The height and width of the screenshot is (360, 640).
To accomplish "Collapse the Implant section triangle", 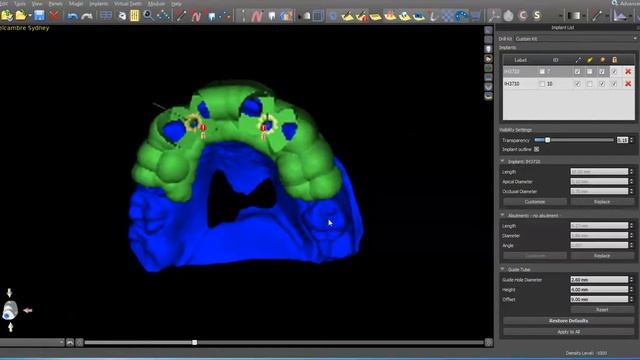I will click(502, 161).
